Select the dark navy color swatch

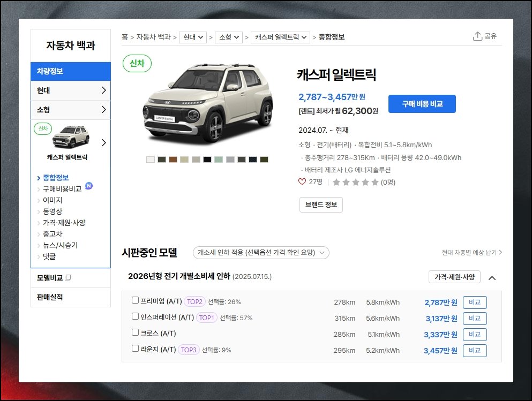tap(253, 160)
